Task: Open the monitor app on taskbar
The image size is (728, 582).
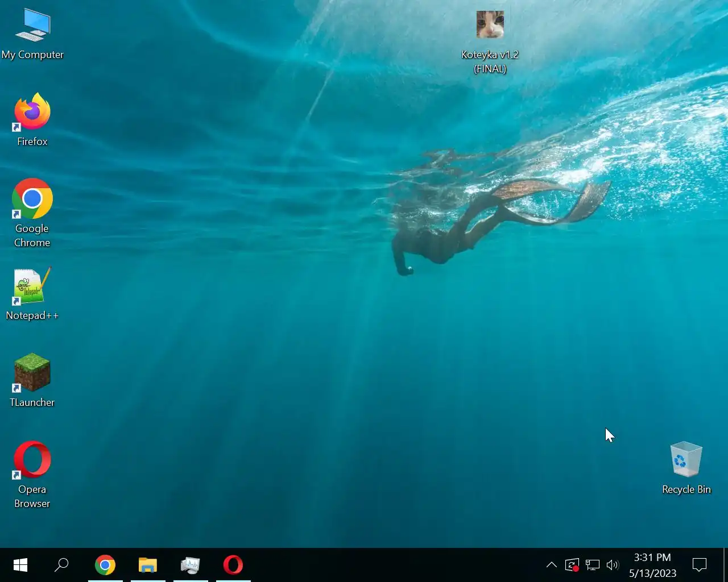Action: coord(191,565)
